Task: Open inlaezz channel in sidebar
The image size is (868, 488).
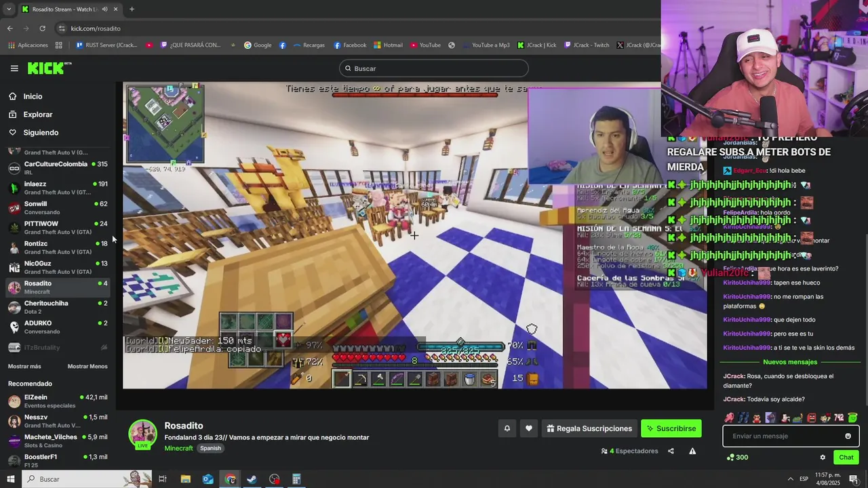Action: [x=58, y=188]
